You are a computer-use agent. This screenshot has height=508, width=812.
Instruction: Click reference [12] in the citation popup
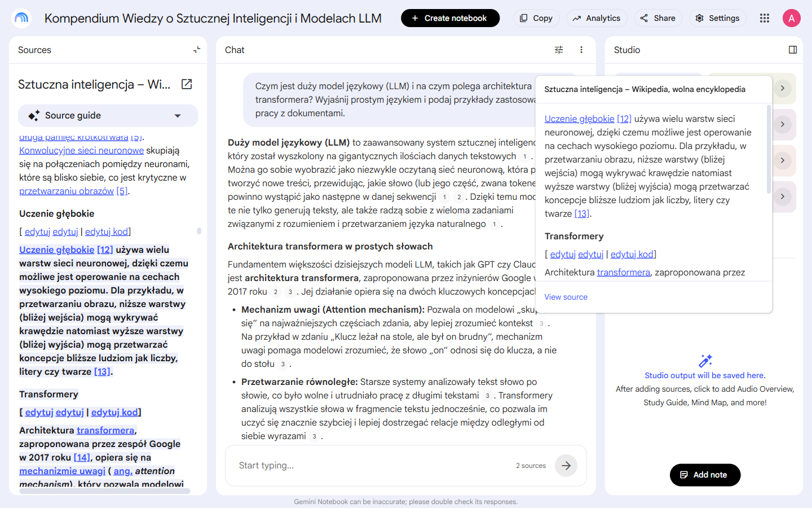tap(624, 119)
